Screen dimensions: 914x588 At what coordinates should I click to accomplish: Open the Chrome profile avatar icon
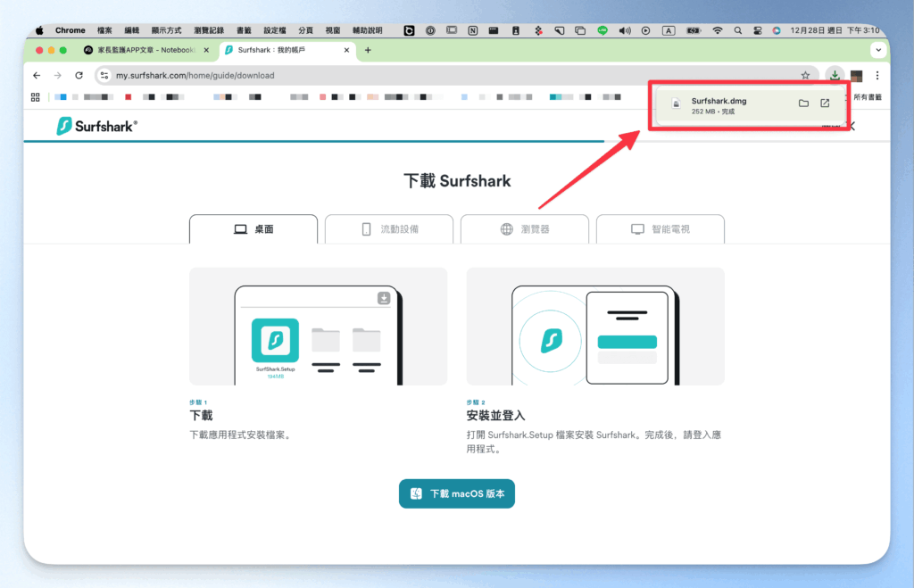[855, 76]
